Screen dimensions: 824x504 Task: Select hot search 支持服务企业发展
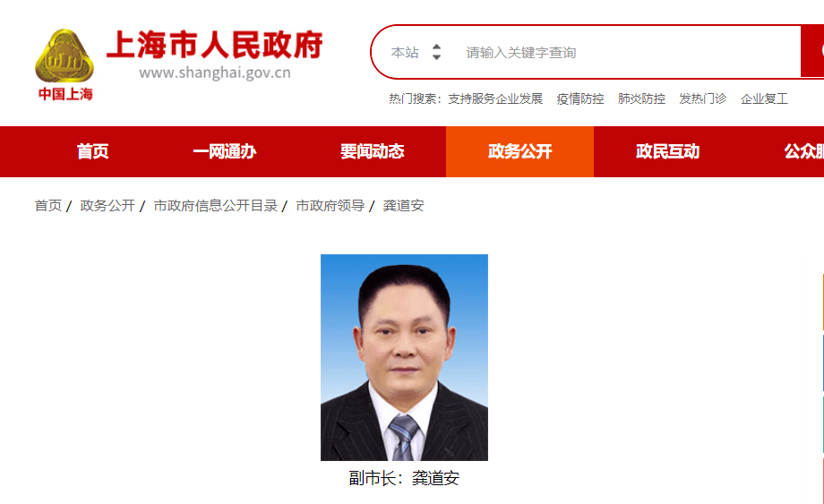coord(495,98)
